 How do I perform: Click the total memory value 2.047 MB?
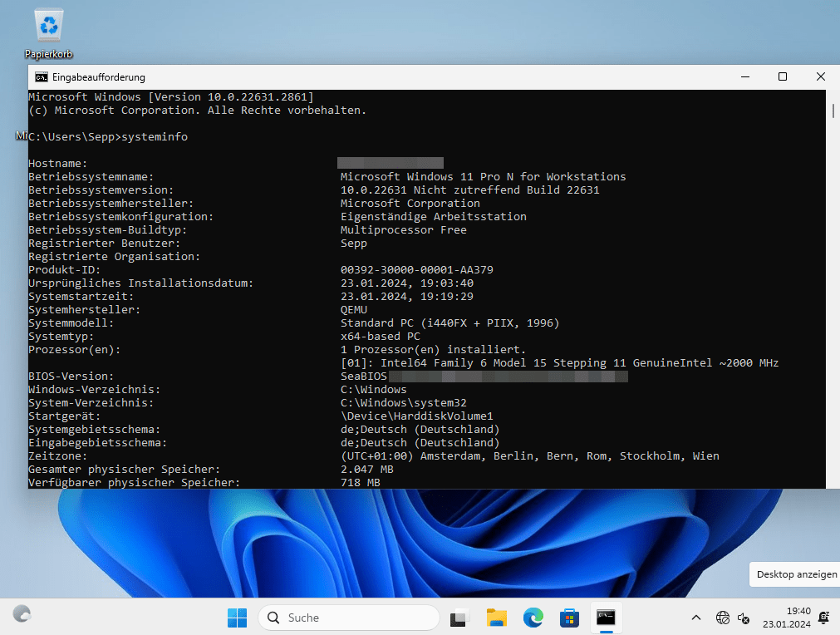[x=367, y=470]
